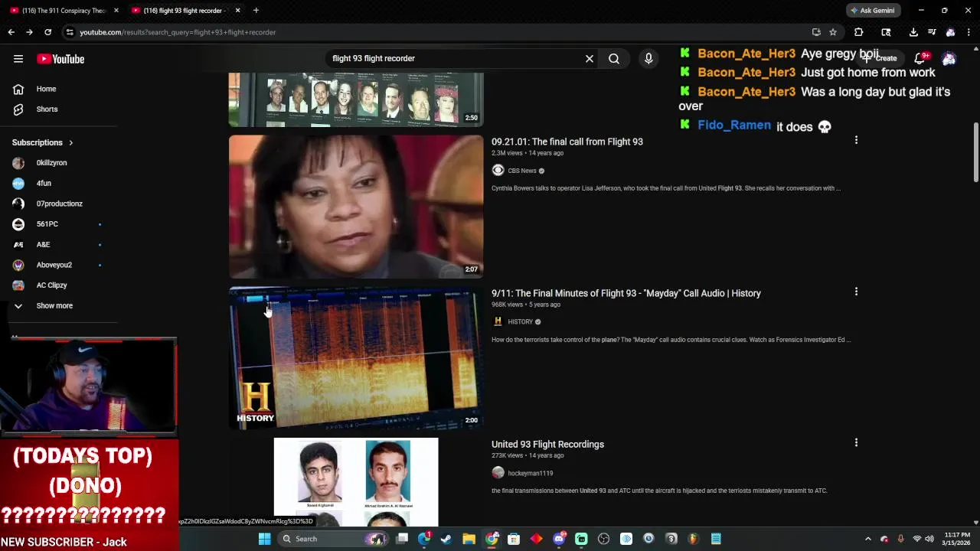Open 'United 93 Flight Recordings' video title

click(x=547, y=444)
